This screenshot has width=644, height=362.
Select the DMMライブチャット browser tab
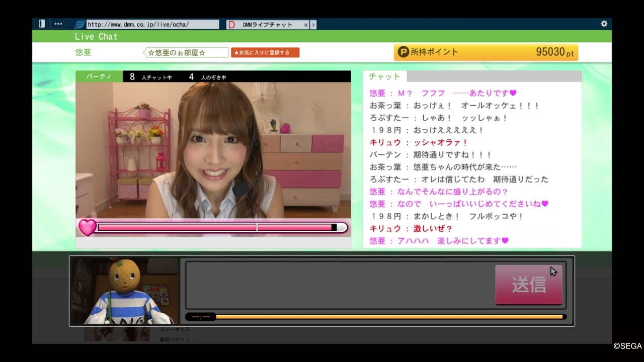pos(268,25)
